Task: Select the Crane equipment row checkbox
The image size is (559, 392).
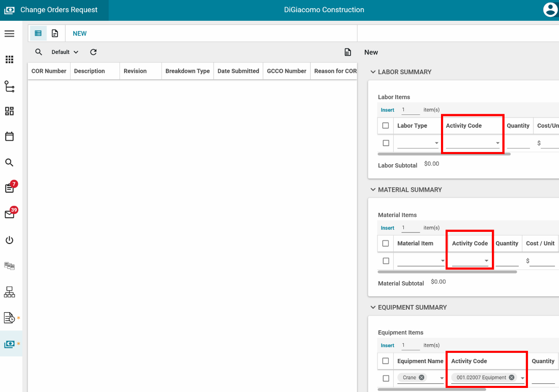Action: (x=386, y=378)
